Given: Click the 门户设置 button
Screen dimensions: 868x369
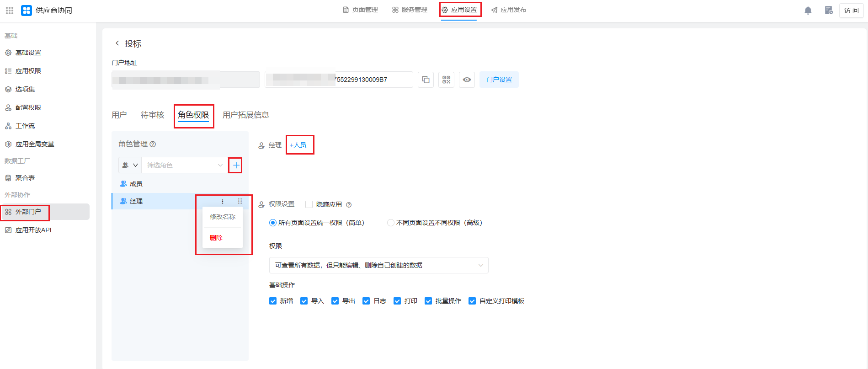Looking at the screenshot, I should tap(499, 80).
